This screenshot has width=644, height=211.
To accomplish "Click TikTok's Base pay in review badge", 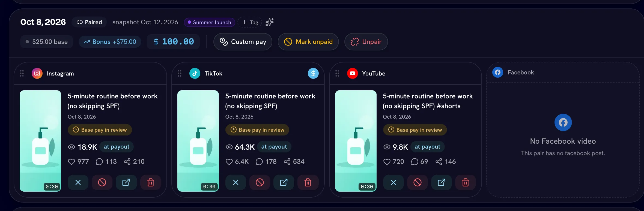I will pyautogui.click(x=257, y=130).
